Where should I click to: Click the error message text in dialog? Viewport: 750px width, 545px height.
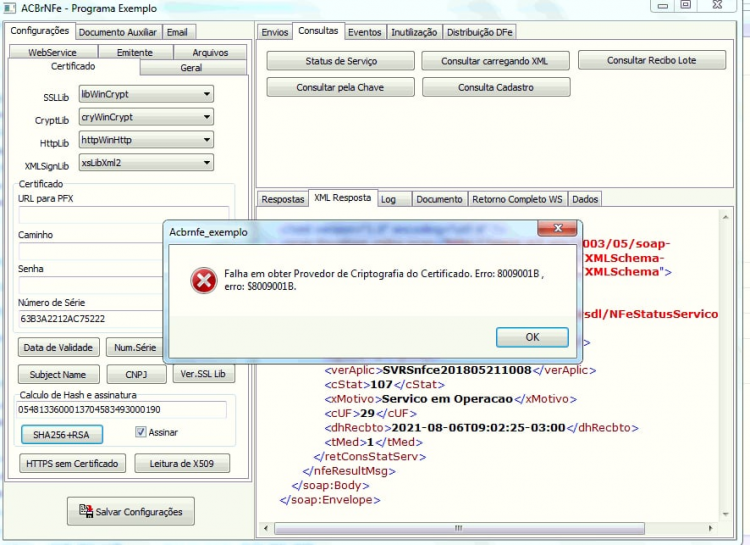[x=384, y=280]
